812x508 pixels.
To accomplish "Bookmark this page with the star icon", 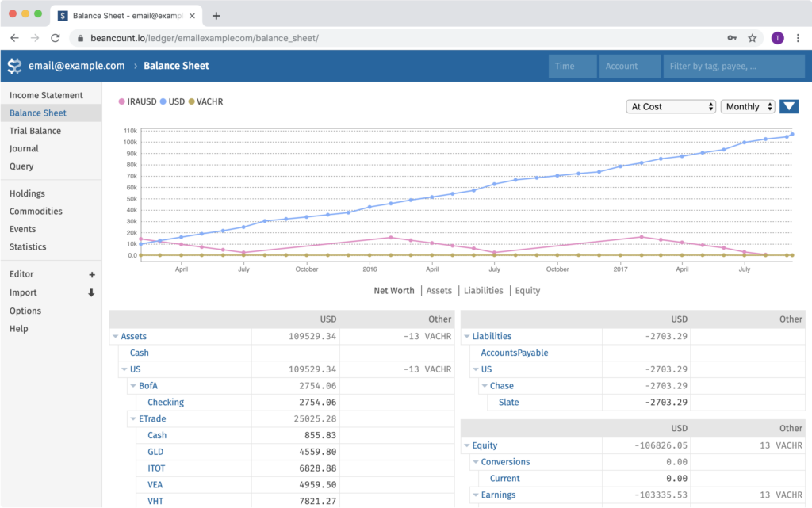I will 752,38.
